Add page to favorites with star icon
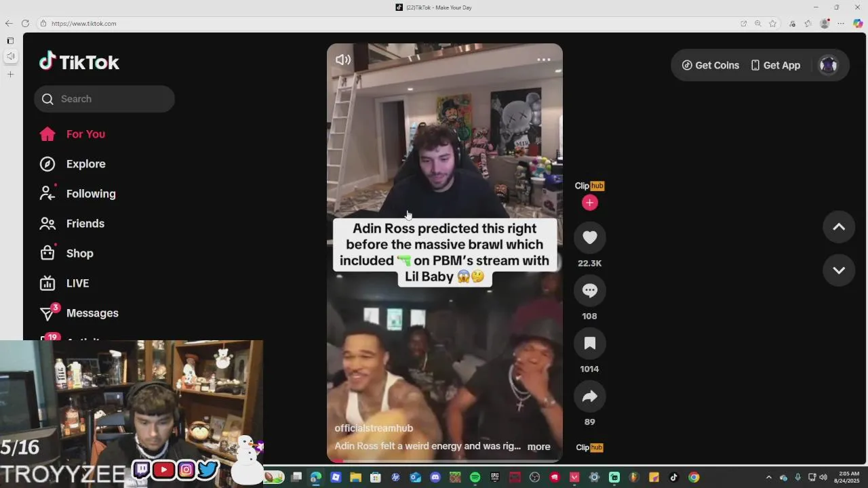The width and height of the screenshot is (868, 488). (x=773, y=24)
